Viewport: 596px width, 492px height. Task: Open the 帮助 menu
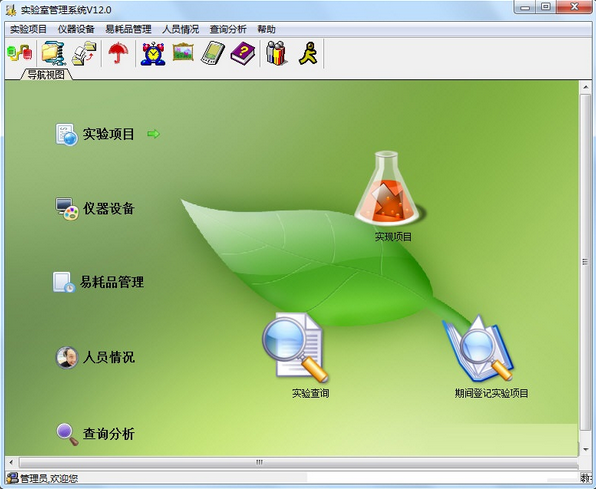coord(266,29)
